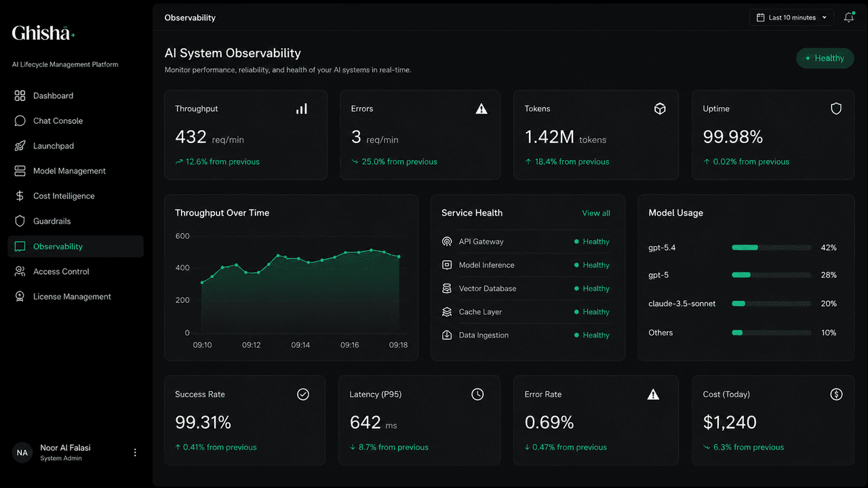Viewport: 868px width, 488px height.
Task: Click the Data Ingestion Healthy status
Action: point(592,335)
